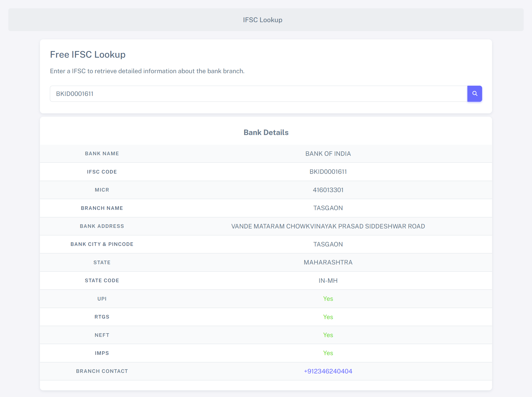532x397 pixels.
Task: Click the BRANCH CONTACT label
Action: coord(102,371)
